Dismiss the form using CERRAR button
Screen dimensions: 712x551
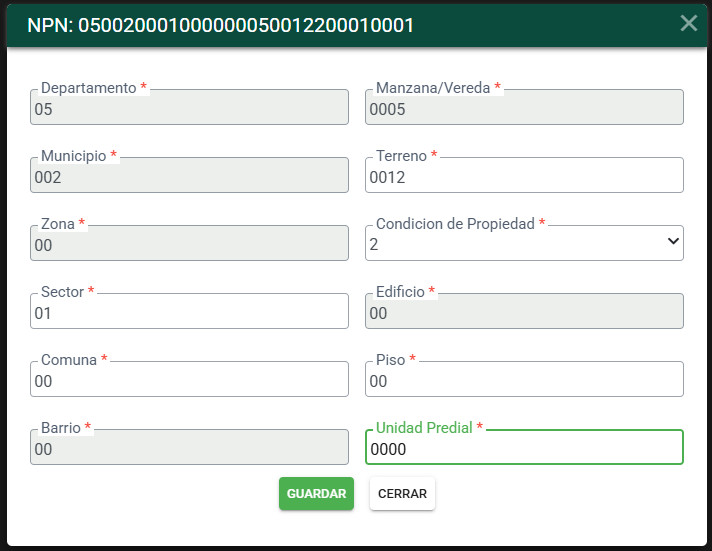(x=402, y=493)
